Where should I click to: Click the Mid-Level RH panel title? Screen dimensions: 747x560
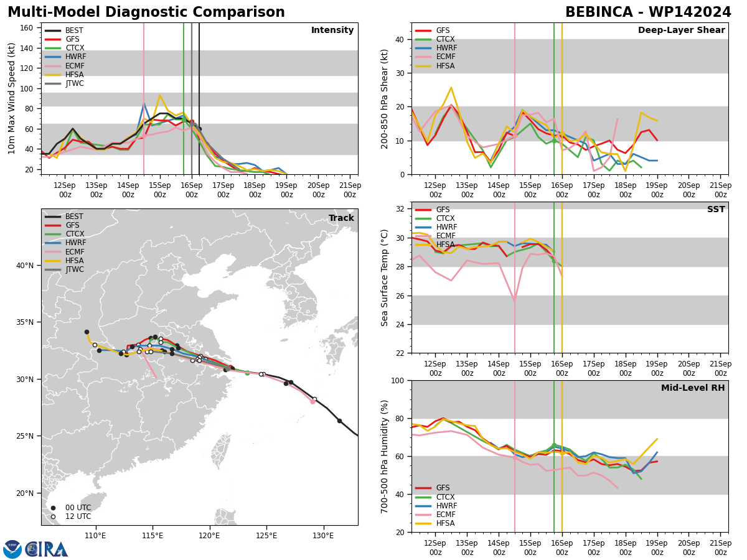(x=693, y=388)
